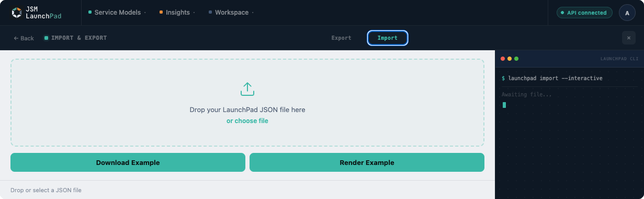Click the JSM LaunchPad hexagon logo
Screen dimensions: 644x199
17,13
